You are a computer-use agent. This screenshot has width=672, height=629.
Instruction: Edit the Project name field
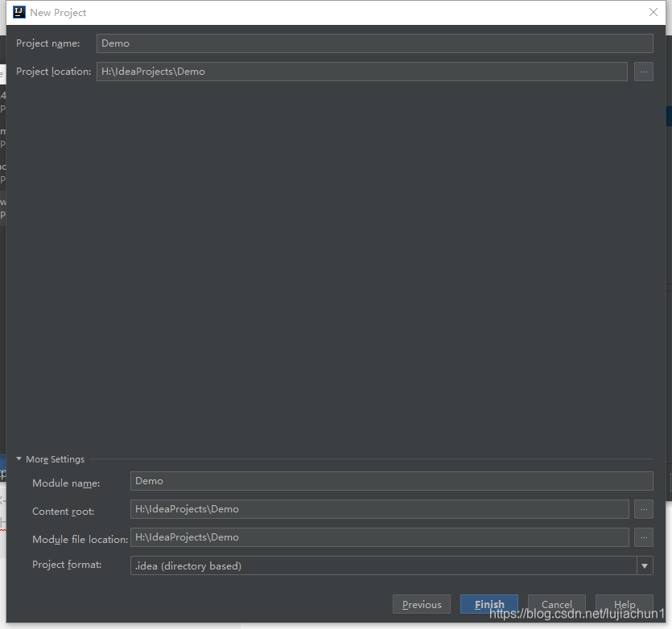click(x=374, y=43)
